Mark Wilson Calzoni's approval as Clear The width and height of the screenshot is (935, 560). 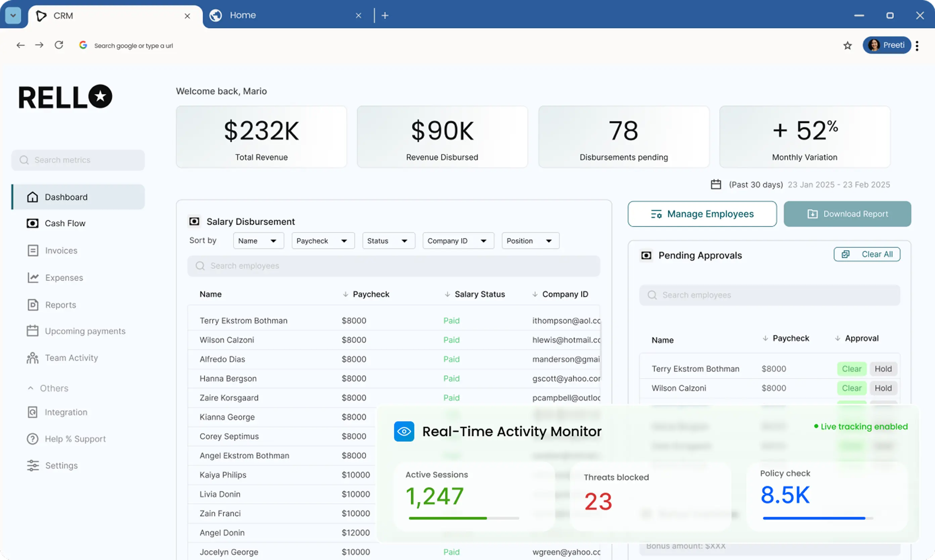point(852,388)
